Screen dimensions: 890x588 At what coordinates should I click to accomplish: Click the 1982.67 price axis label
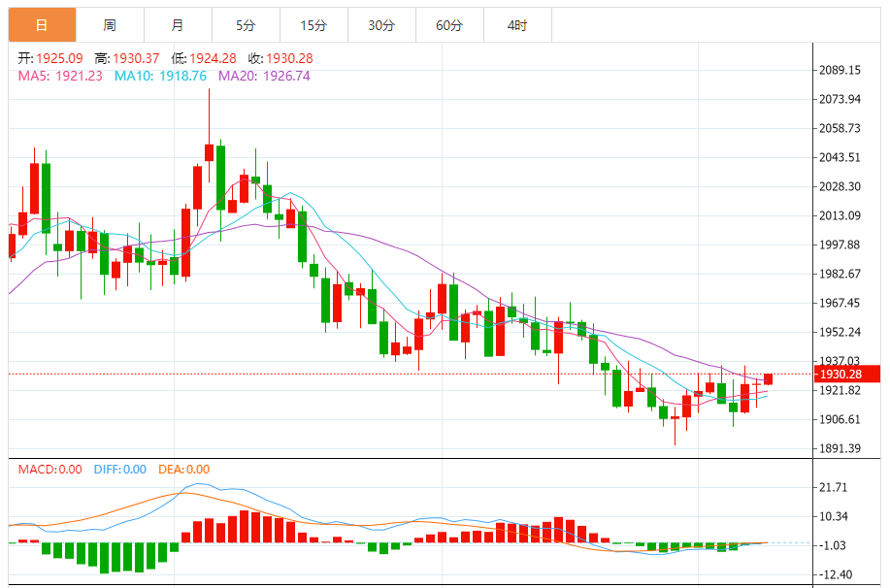pyautogui.click(x=841, y=274)
